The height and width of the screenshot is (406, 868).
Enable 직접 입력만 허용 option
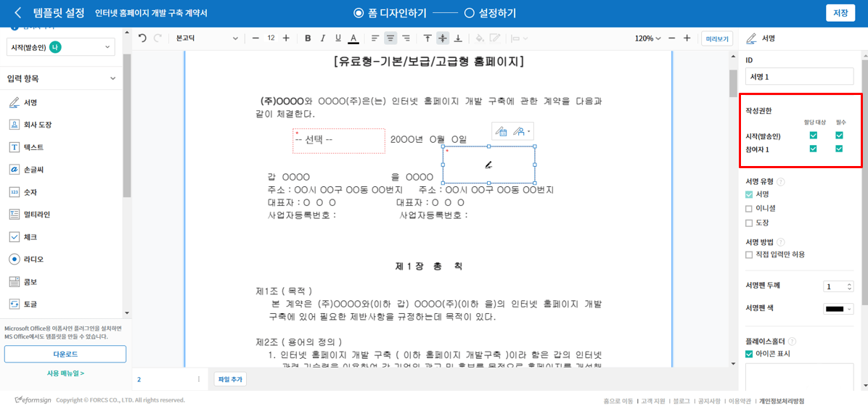point(749,254)
